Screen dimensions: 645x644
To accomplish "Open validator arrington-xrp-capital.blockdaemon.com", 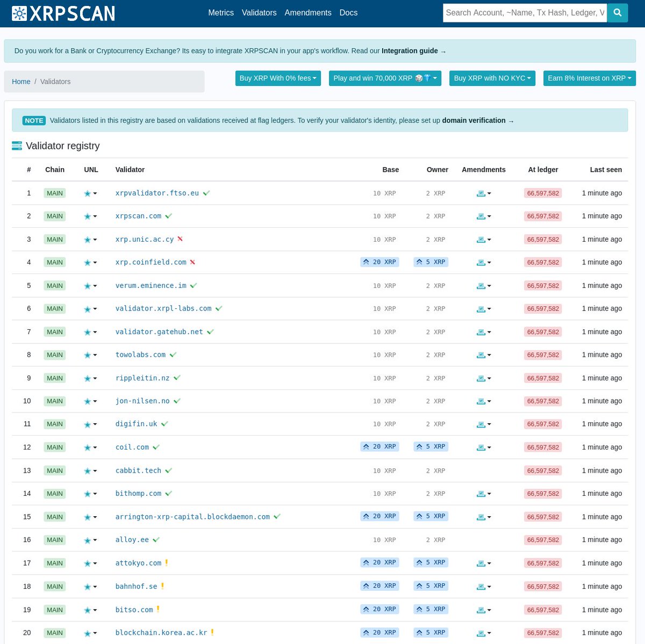I will (192, 517).
